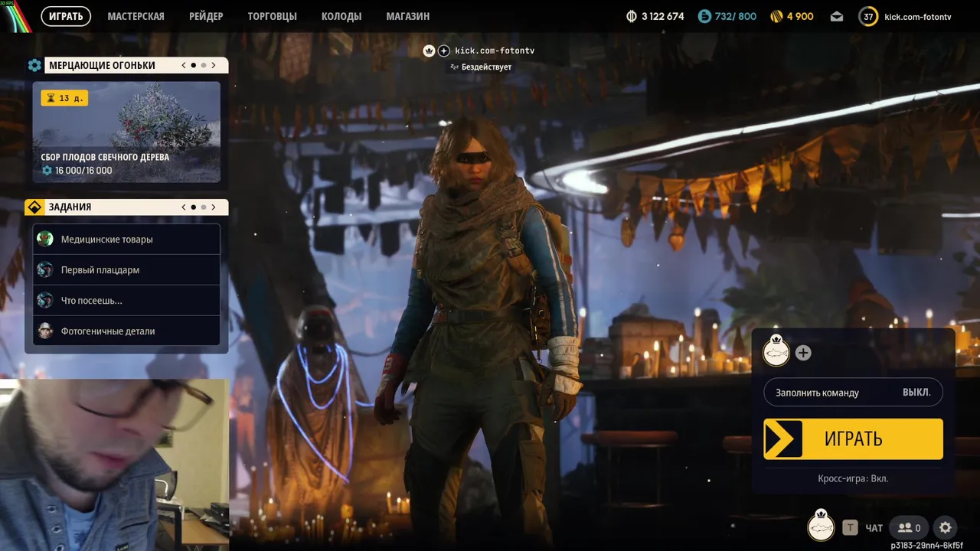Click the Мерцающие огоньки event title

(102, 66)
